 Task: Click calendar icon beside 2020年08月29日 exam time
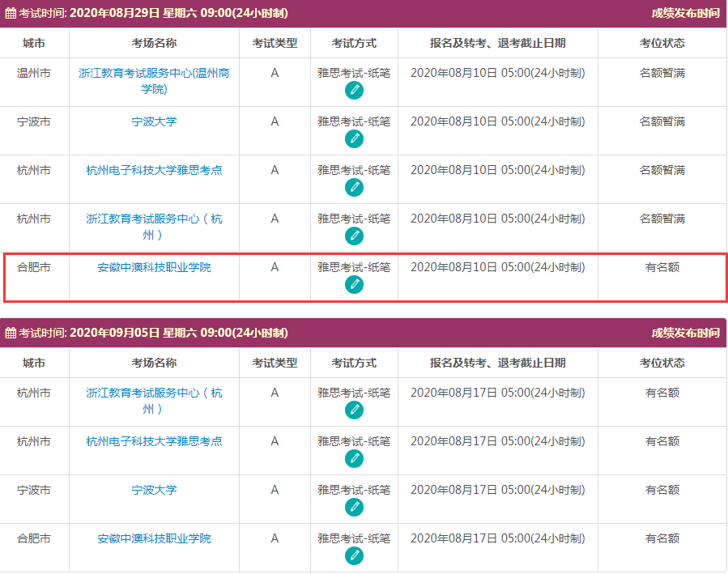click(x=11, y=14)
